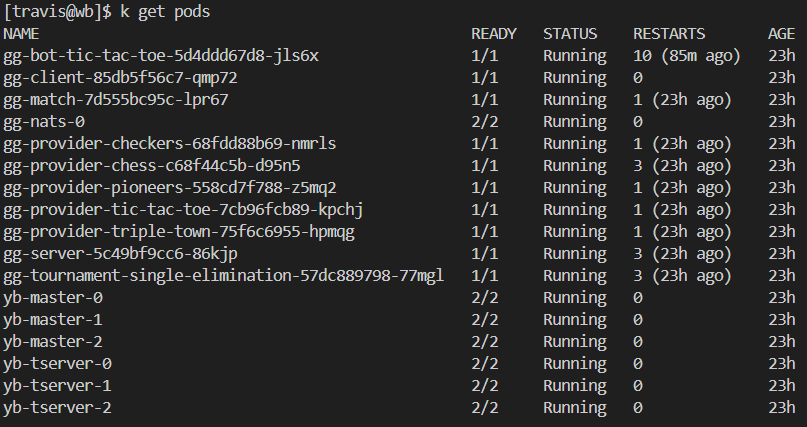The width and height of the screenshot is (807, 427).
Task: Click the gg-provider-pioneers-558cd7f788-z5mq2 pod name
Action: pyautogui.click(x=170, y=187)
